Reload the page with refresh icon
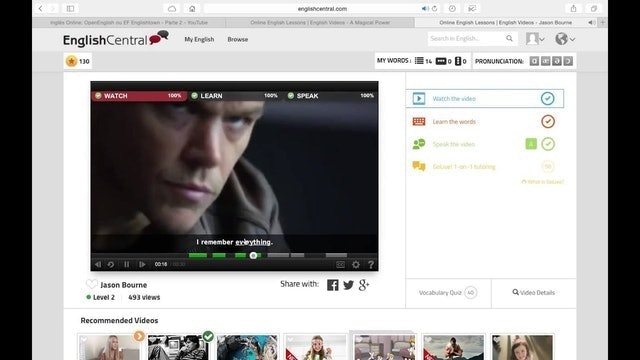640x360 pixels. point(434,9)
